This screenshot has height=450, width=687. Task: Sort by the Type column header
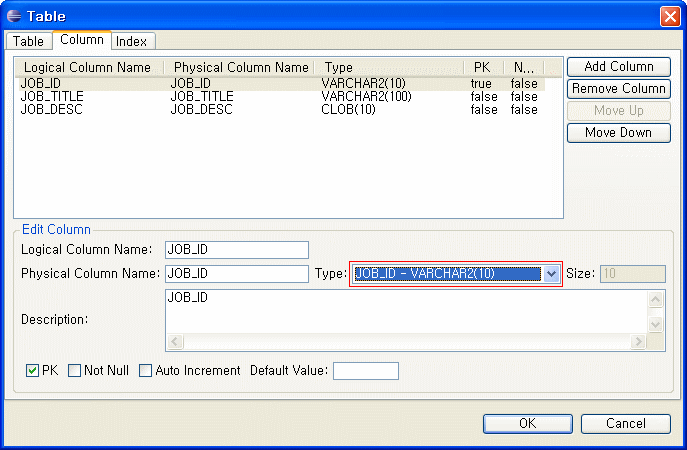[x=392, y=68]
